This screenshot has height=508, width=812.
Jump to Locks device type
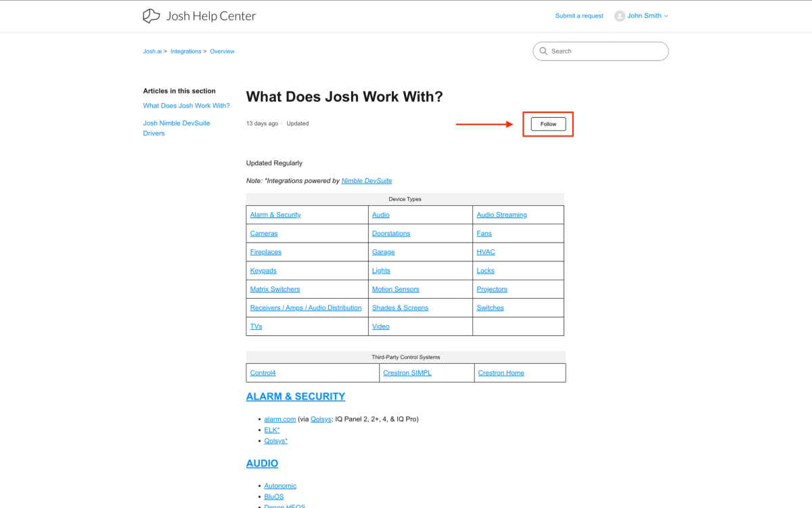pyautogui.click(x=486, y=271)
